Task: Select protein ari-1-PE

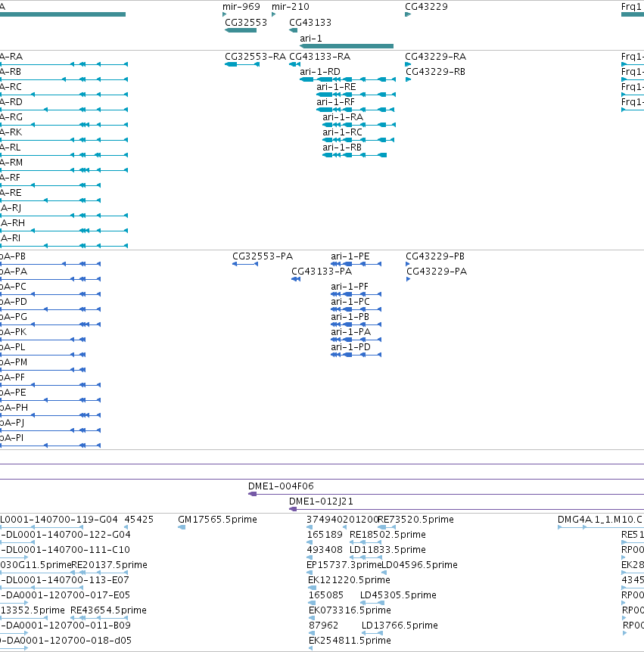Action: [x=356, y=264]
